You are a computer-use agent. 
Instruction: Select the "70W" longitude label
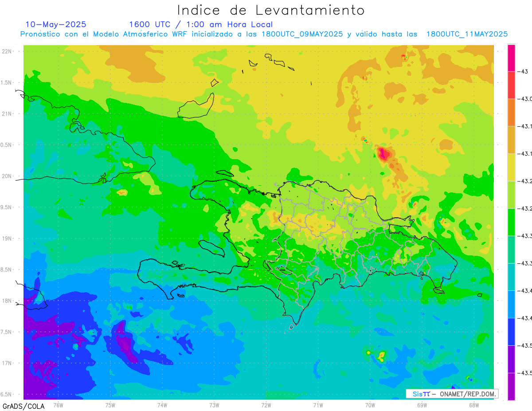370,405
